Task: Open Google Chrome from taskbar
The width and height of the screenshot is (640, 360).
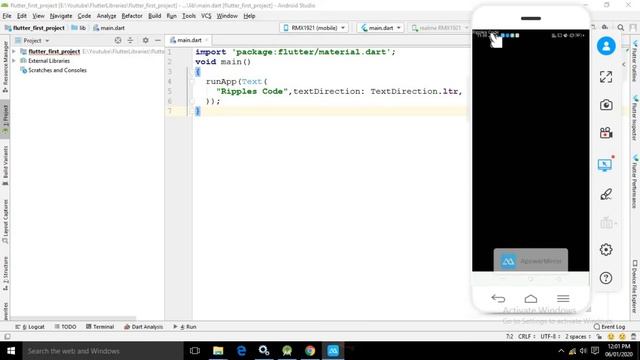Action: pos(310,351)
